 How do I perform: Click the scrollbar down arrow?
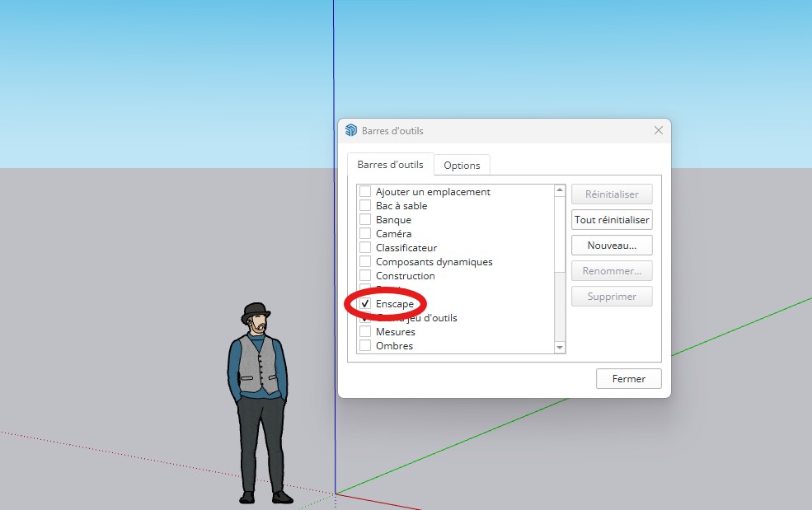(560, 348)
